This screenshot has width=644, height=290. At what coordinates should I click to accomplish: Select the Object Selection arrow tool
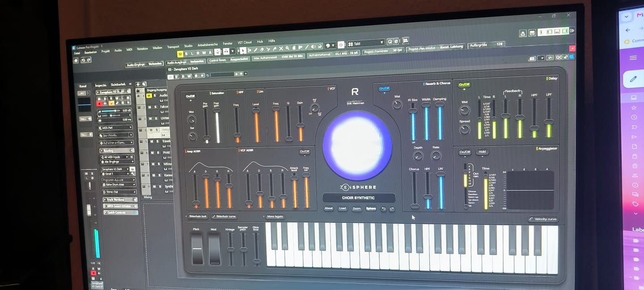click(242, 50)
